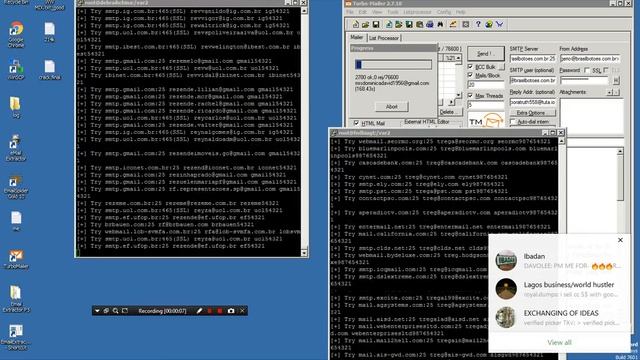Click the Abort button in Progress dialog
The image size is (640, 360).
click(x=391, y=107)
